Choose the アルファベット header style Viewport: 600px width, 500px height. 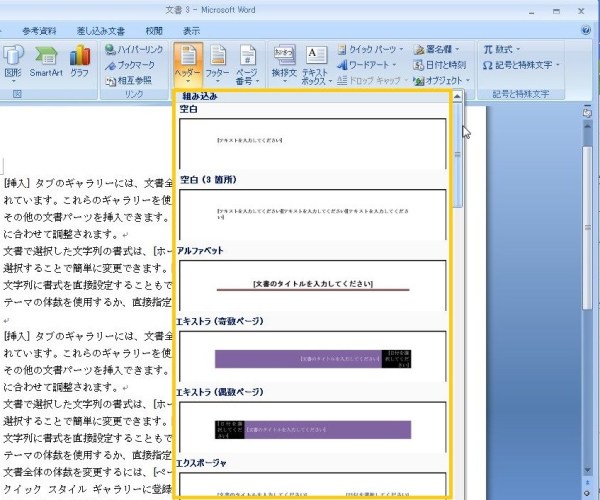click(x=312, y=284)
